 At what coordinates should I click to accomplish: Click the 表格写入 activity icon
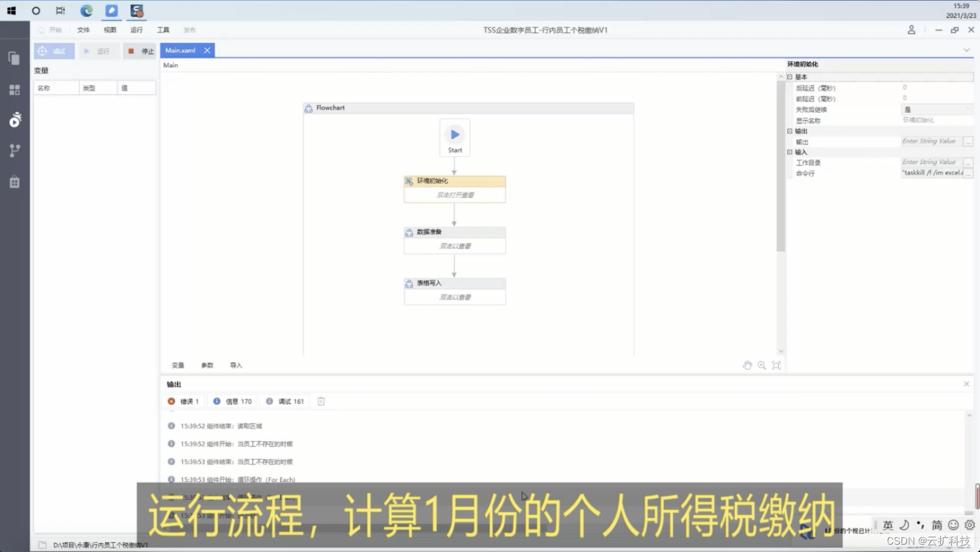[409, 283]
